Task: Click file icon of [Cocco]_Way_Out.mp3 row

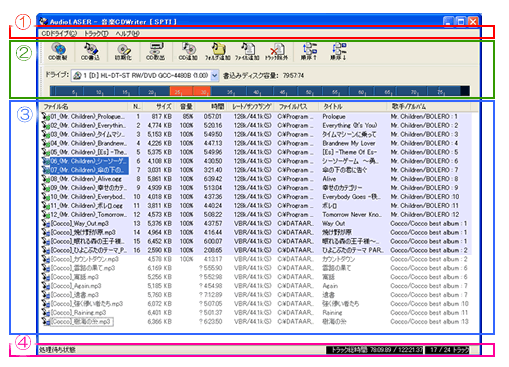Action: (46, 224)
